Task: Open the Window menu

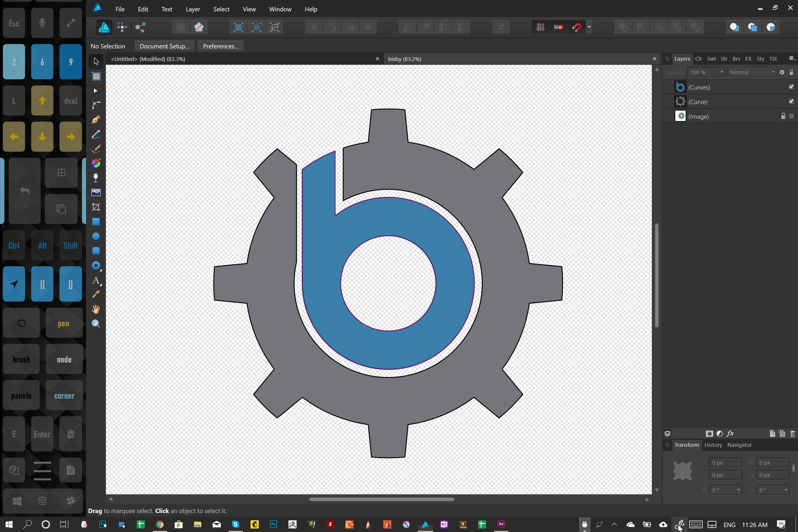Action: tap(280, 9)
